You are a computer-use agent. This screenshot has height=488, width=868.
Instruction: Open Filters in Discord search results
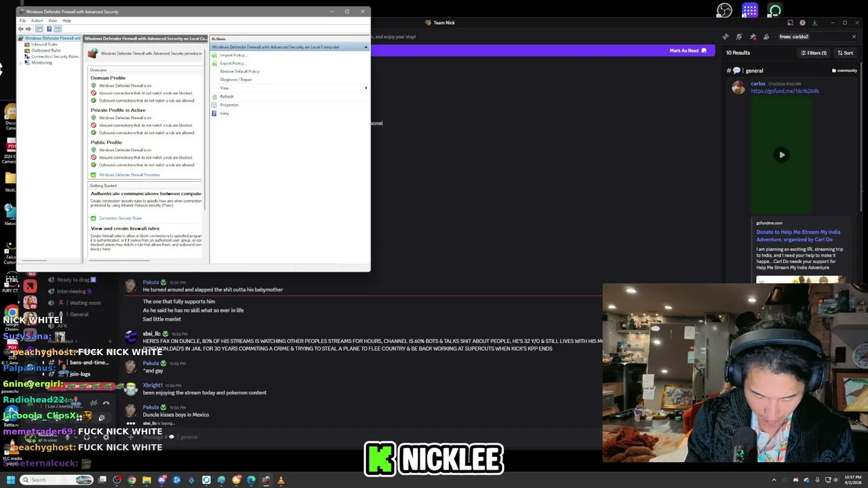813,53
